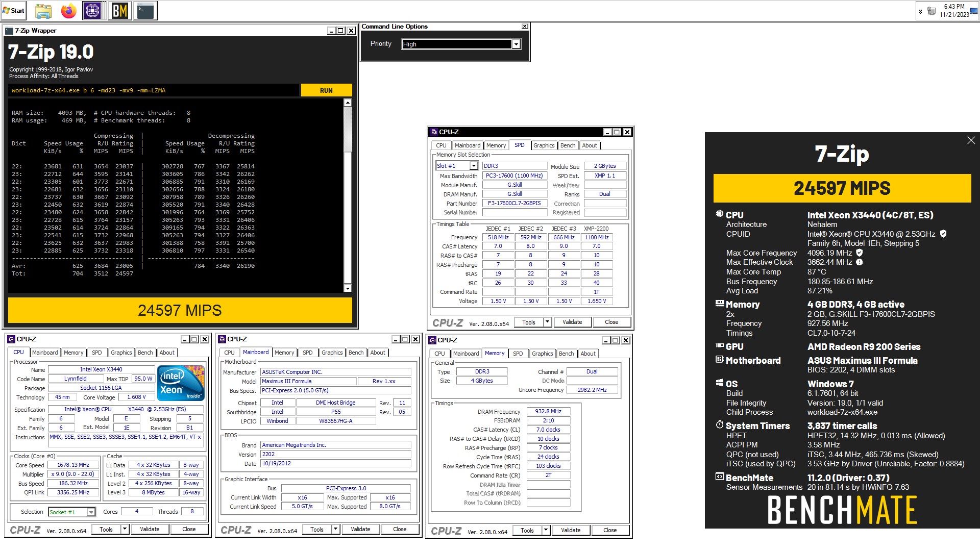
Task: Switch to Graphics tab in SPD window
Action: (544, 145)
